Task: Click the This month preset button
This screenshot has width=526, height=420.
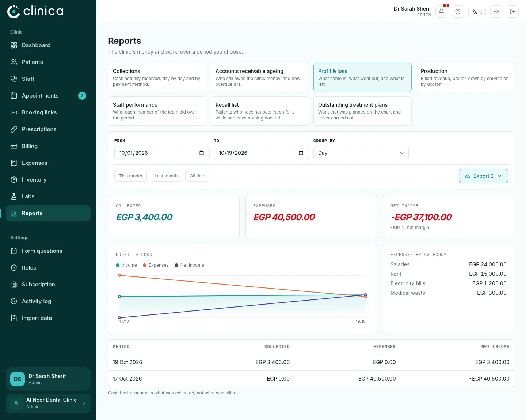Action: click(130, 176)
